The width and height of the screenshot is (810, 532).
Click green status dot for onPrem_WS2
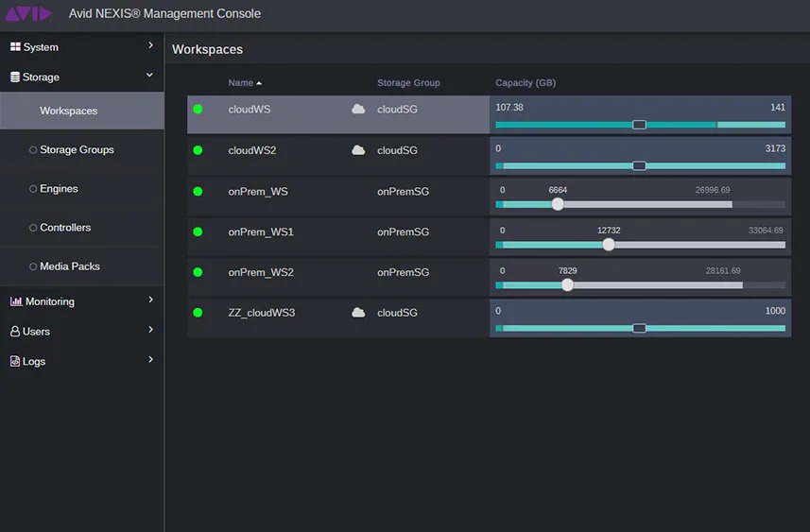point(198,272)
